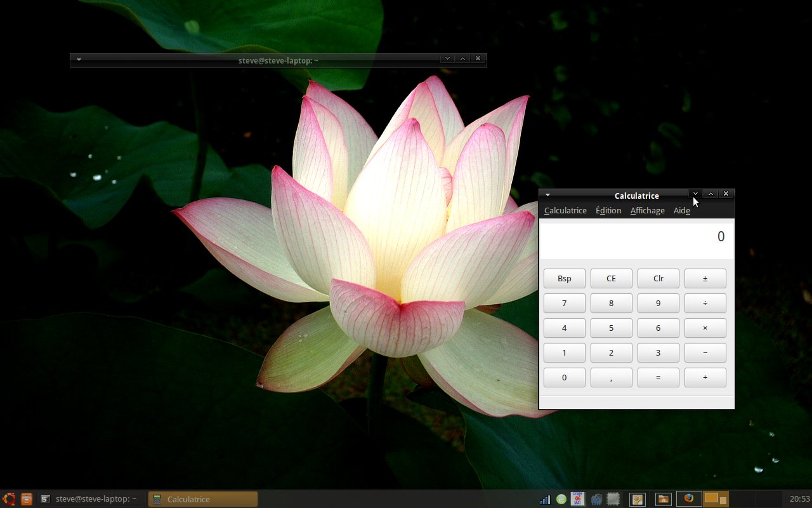Maximize the Calculatrice window

(x=711, y=194)
